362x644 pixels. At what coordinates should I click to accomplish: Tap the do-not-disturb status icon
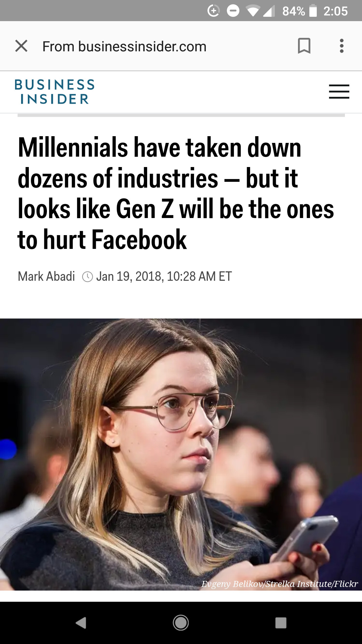coord(233,11)
